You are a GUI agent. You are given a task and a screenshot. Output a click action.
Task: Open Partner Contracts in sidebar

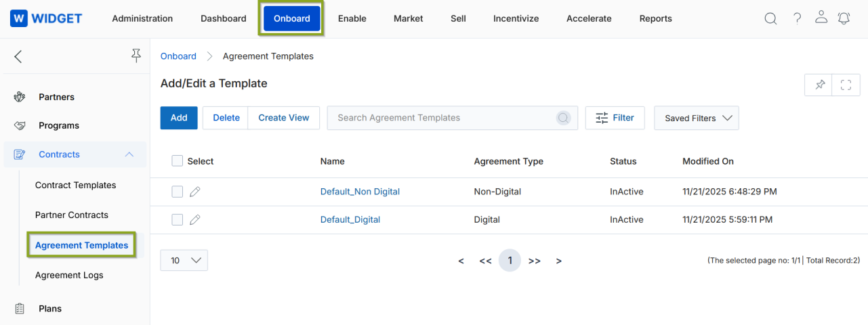pyautogui.click(x=72, y=215)
